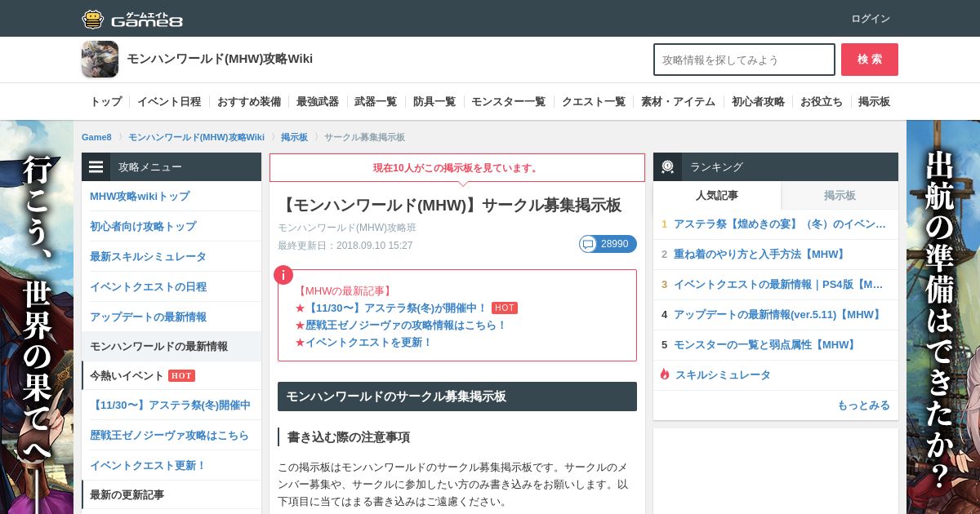The height and width of the screenshot is (514, 980).
Task: Open ranking 5 モンスターの一覧と弱点属性
Action: (x=776, y=345)
